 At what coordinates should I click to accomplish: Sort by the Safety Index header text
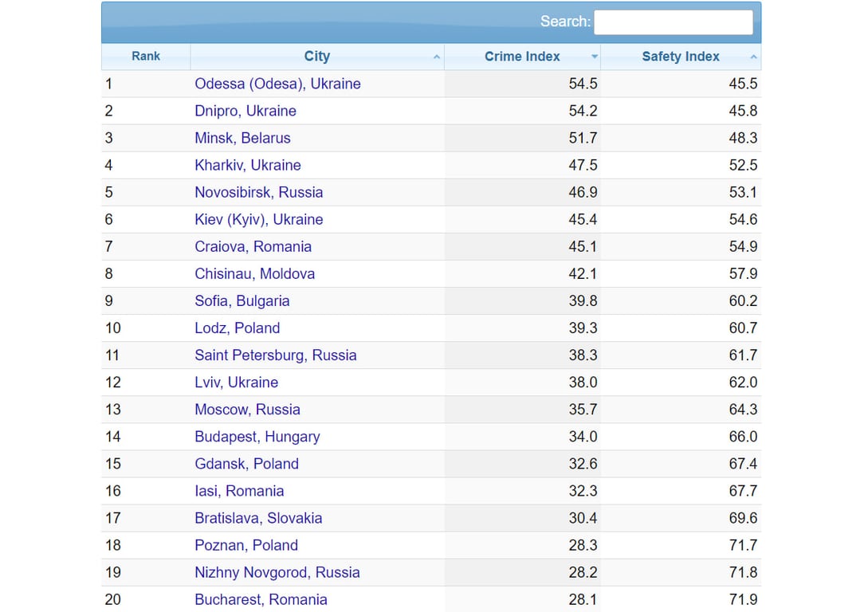[x=680, y=57]
